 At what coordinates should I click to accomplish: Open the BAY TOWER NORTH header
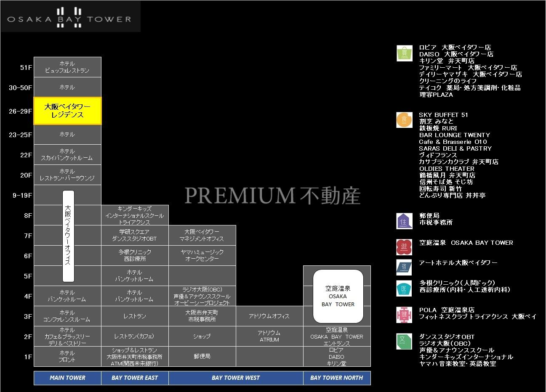click(x=337, y=378)
